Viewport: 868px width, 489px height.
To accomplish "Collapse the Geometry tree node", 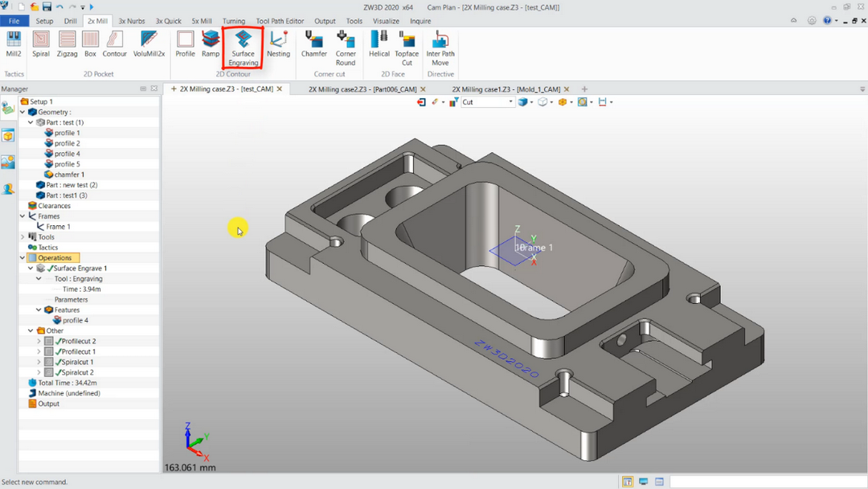I will click(22, 113).
